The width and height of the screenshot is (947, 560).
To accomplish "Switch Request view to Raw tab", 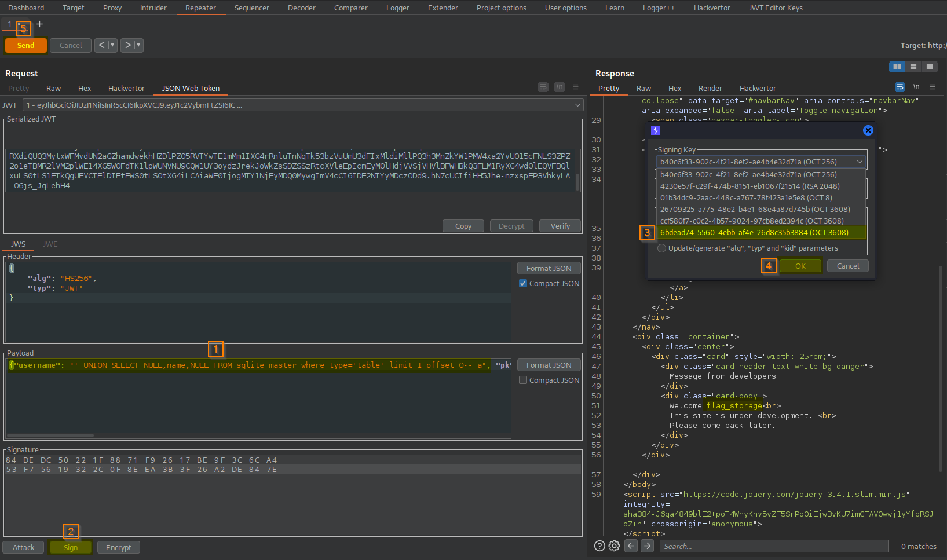I will tap(53, 88).
